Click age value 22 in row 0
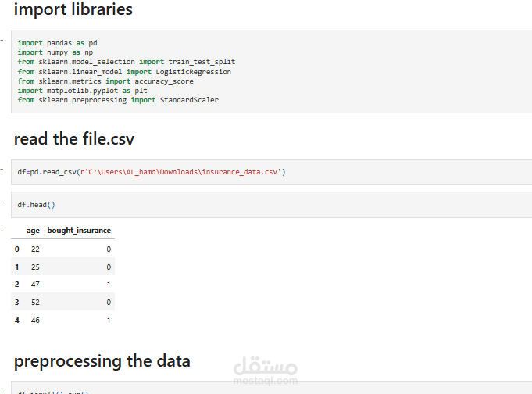 point(35,249)
